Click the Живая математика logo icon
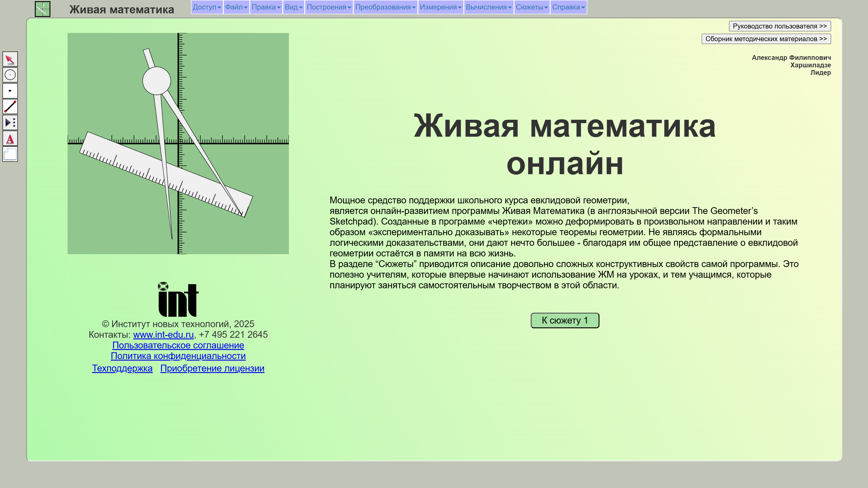Viewport: 868px width, 488px height. point(42,9)
